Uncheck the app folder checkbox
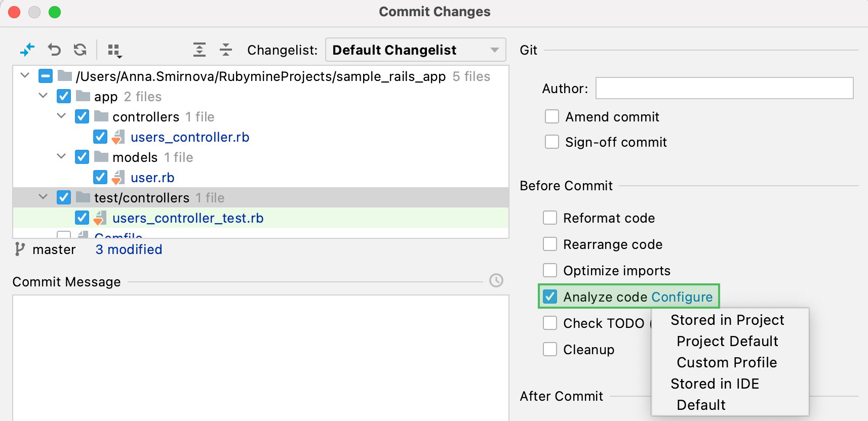Screen dimensions: 868x421 pyautogui.click(x=64, y=96)
